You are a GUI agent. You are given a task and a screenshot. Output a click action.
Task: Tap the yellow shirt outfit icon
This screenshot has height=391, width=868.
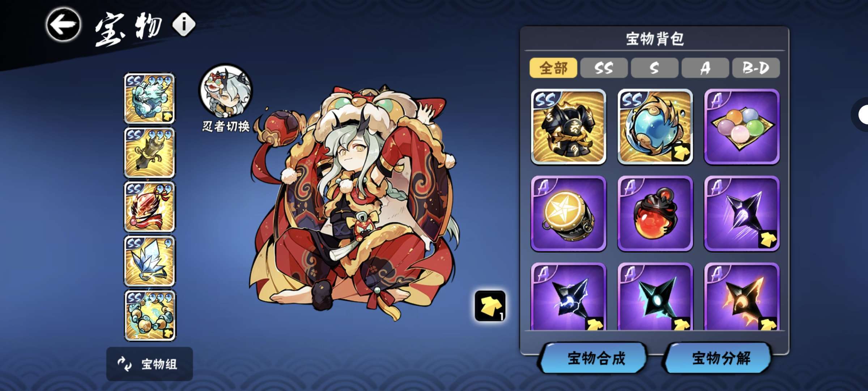click(x=490, y=306)
